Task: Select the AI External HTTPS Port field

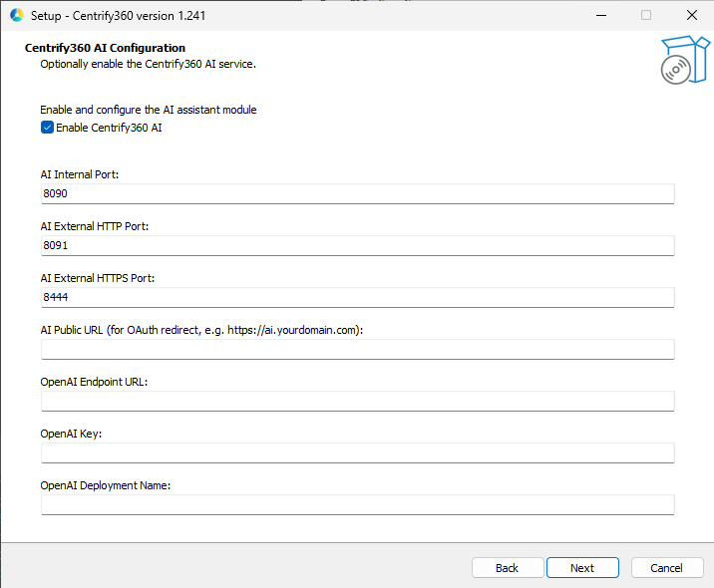Action: [357, 298]
